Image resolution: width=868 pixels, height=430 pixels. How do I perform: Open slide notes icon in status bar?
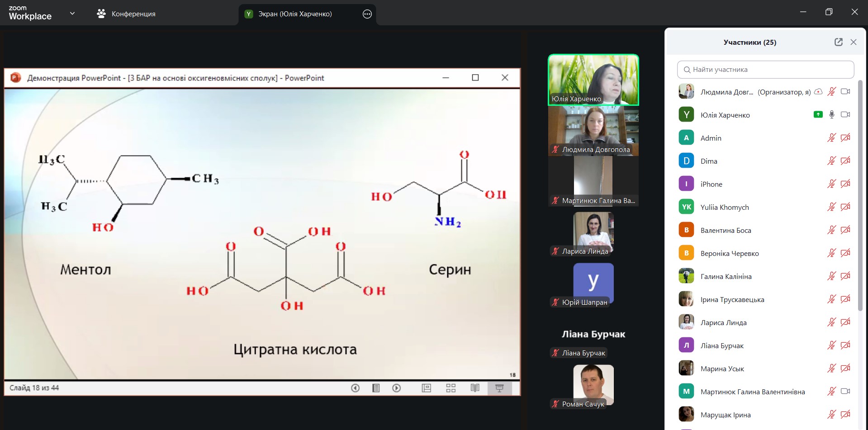[376, 388]
